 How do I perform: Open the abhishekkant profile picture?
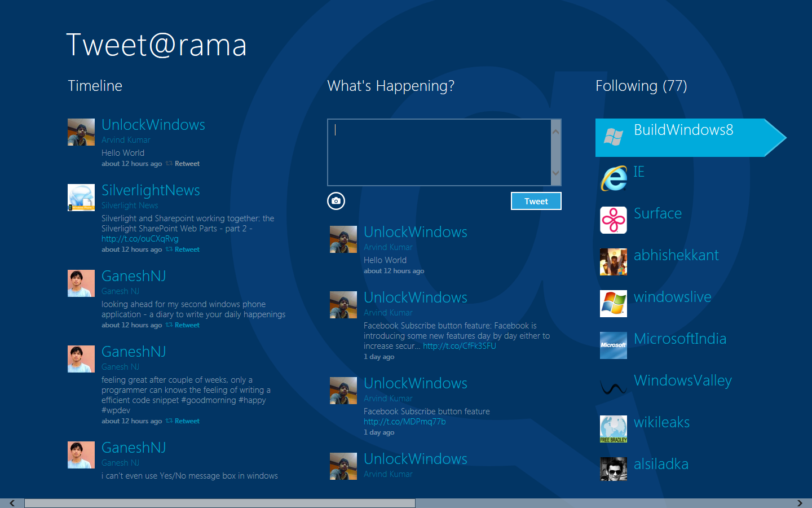[614, 262]
